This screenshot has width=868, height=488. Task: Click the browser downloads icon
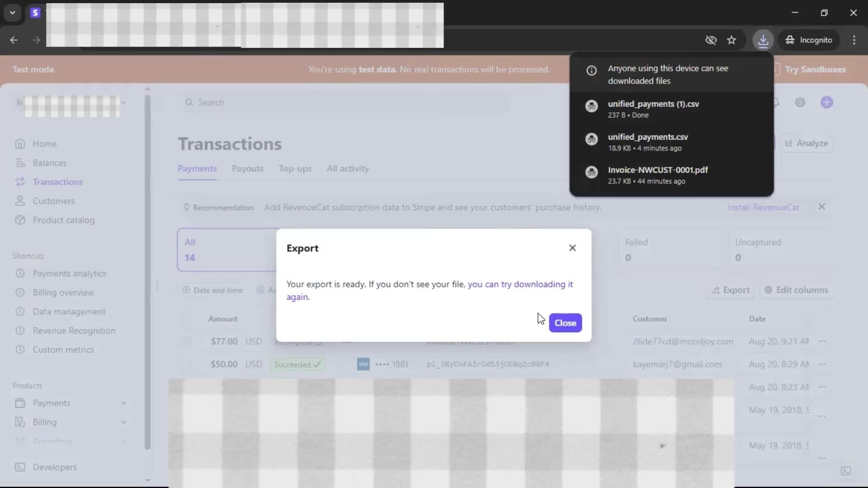point(763,40)
